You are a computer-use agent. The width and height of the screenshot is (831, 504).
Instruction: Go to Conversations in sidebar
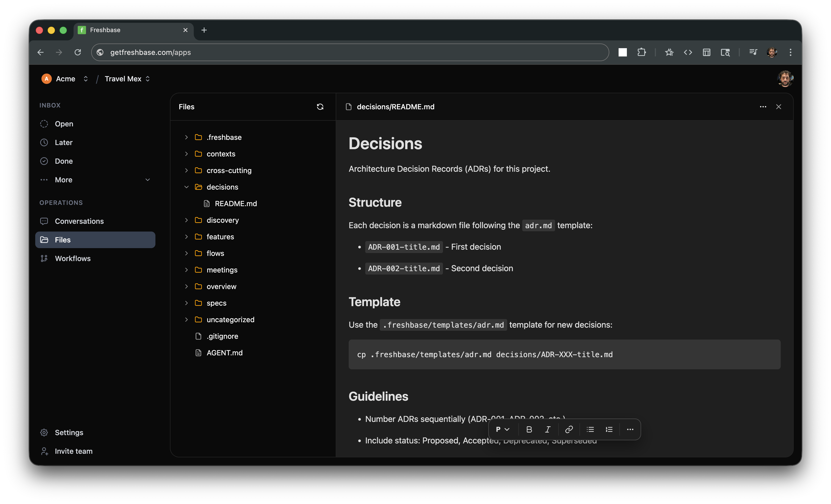[x=79, y=221]
